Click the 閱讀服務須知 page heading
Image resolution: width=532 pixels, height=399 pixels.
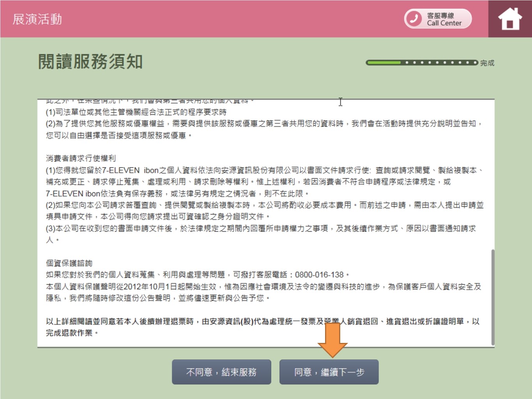point(90,62)
